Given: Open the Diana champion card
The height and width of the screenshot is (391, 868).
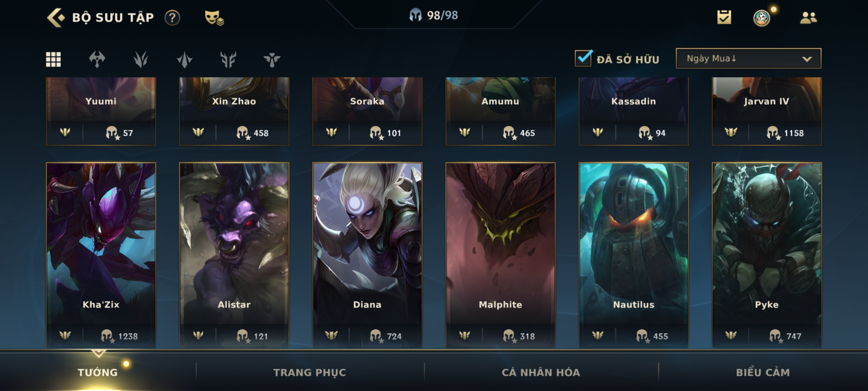Looking at the screenshot, I should [x=367, y=255].
